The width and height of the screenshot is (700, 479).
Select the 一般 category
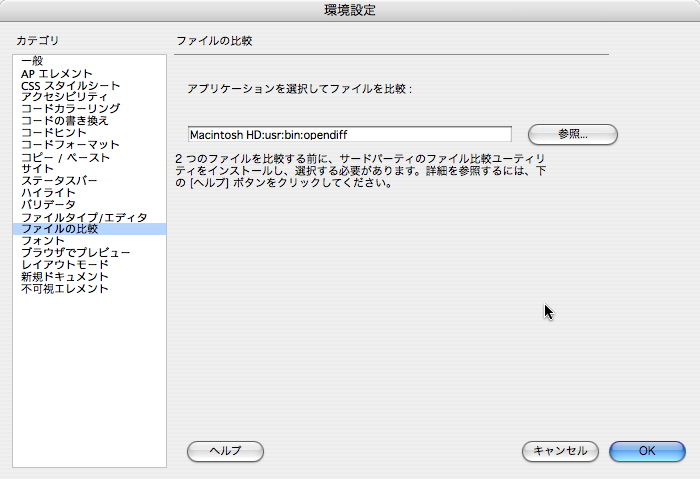pyautogui.click(x=32, y=61)
